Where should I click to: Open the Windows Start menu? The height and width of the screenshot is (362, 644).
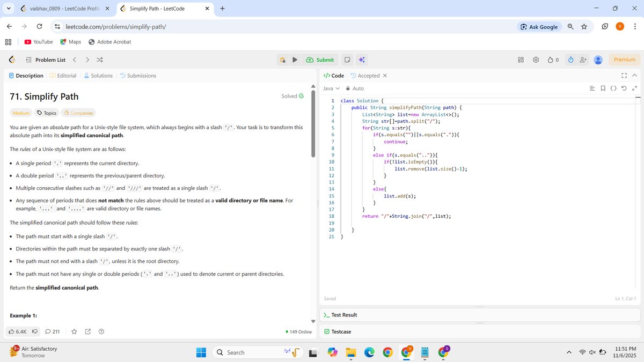201,352
